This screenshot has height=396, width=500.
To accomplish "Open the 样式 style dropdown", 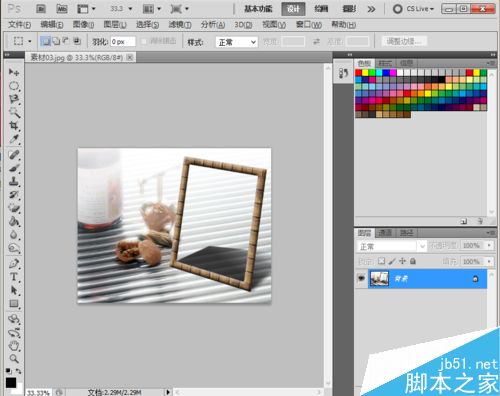I will click(x=237, y=42).
